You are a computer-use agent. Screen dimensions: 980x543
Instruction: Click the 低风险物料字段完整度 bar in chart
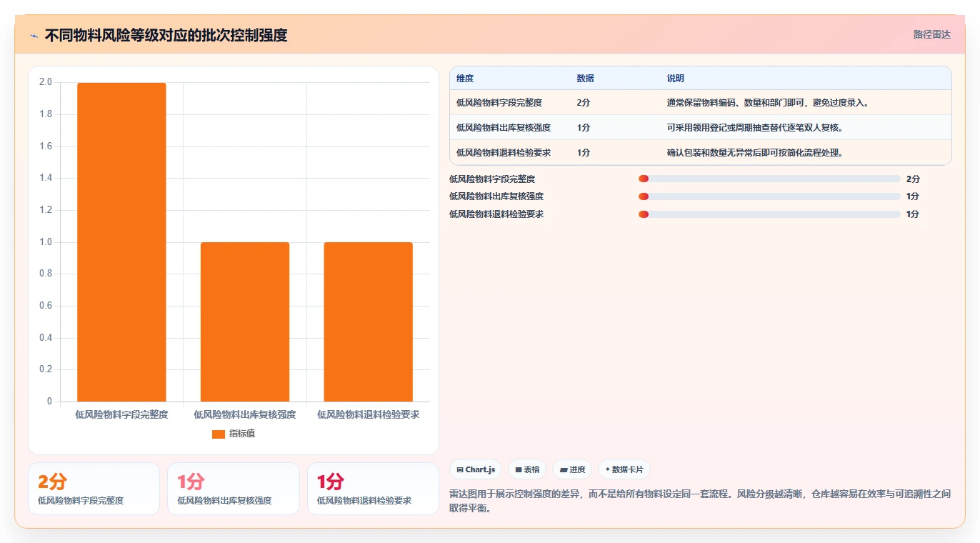(121, 242)
